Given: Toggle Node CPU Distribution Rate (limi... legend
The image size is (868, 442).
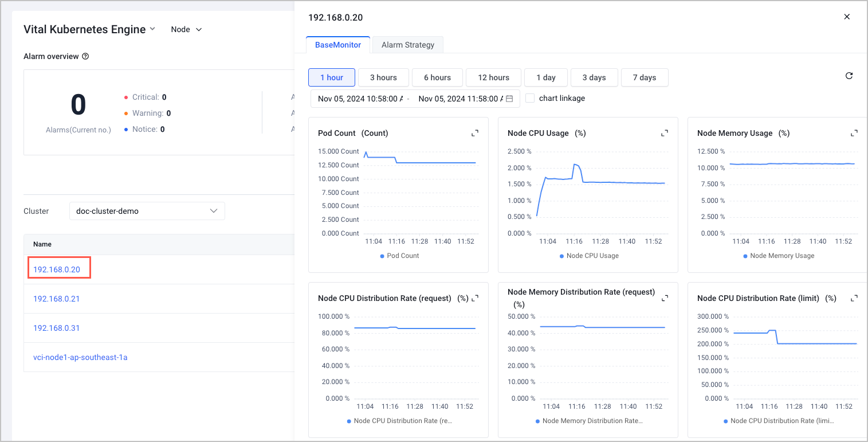Looking at the screenshot, I should (x=779, y=421).
